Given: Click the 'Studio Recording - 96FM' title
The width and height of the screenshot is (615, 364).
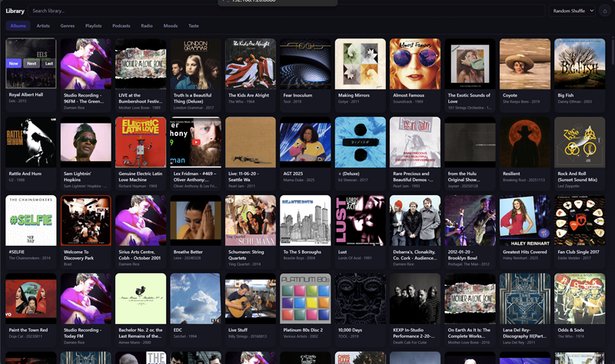Looking at the screenshot, I should [84, 98].
